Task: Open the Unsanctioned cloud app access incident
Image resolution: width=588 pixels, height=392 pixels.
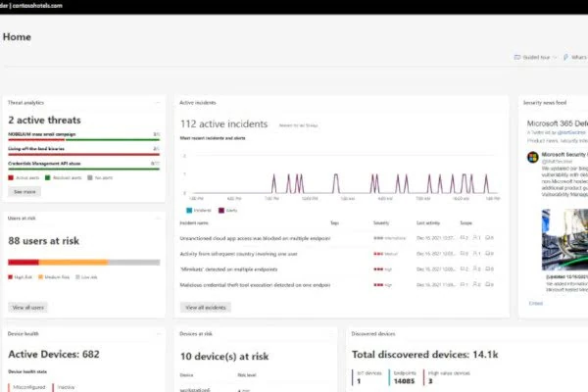Action: 255,238
